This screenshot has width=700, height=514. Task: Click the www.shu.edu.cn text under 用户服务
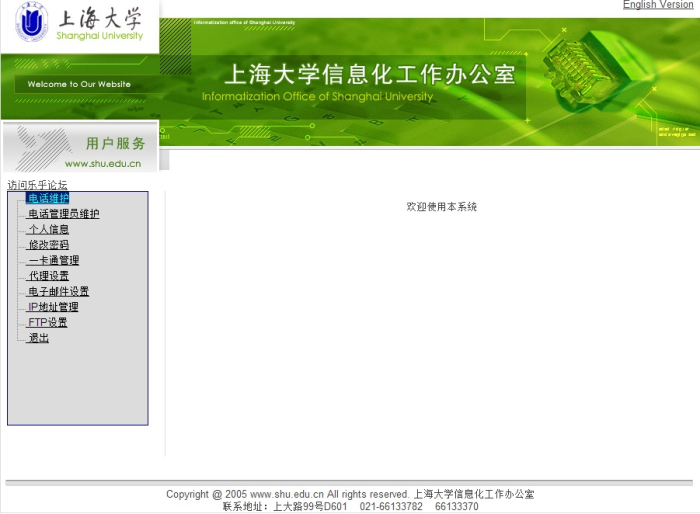103,164
